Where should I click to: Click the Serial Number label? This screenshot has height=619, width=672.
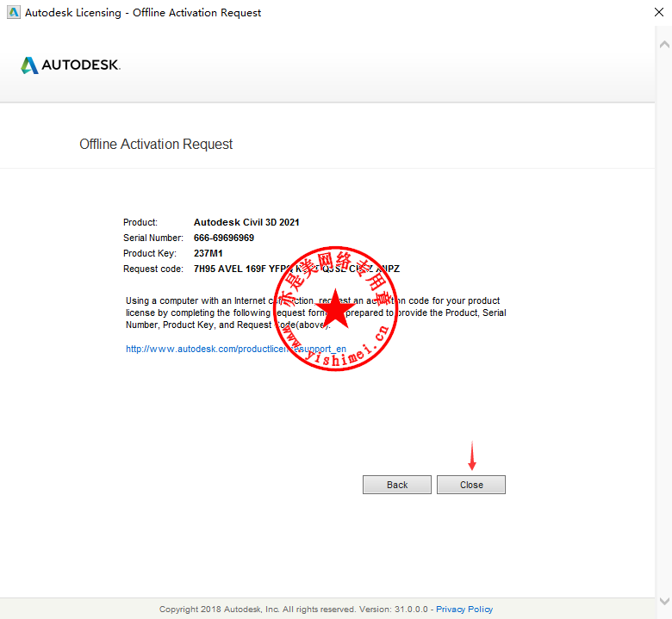153,238
